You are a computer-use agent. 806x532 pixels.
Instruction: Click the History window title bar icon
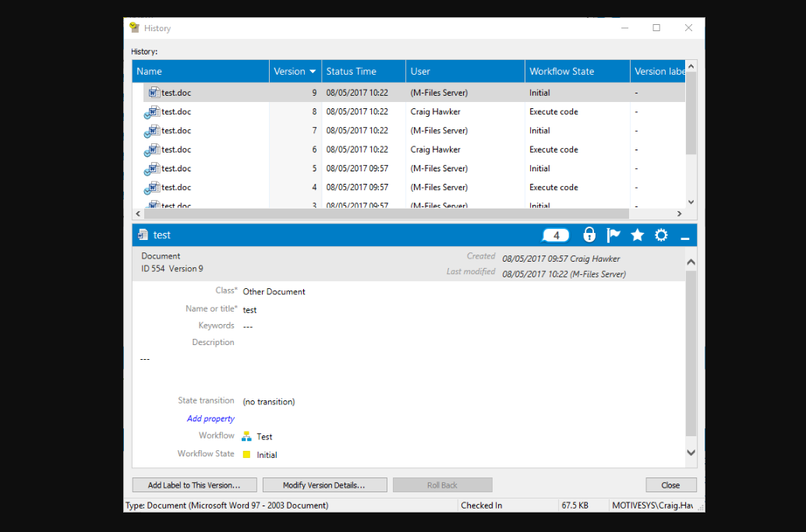point(134,27)
